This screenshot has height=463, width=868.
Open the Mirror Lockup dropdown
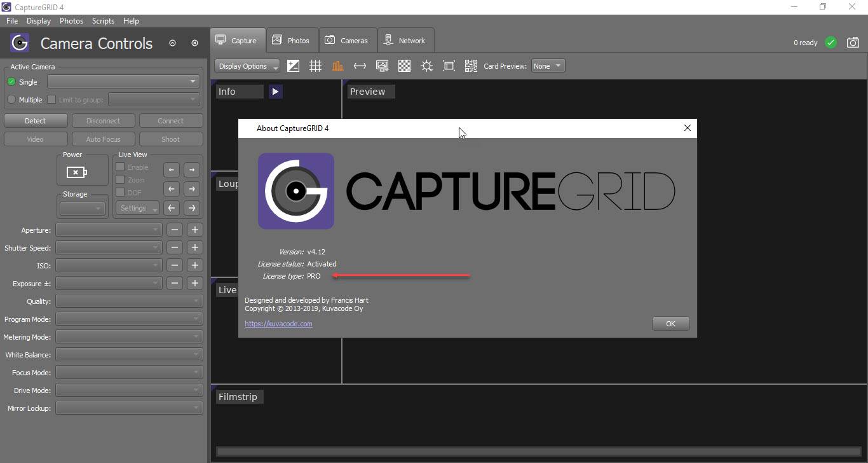129,408
